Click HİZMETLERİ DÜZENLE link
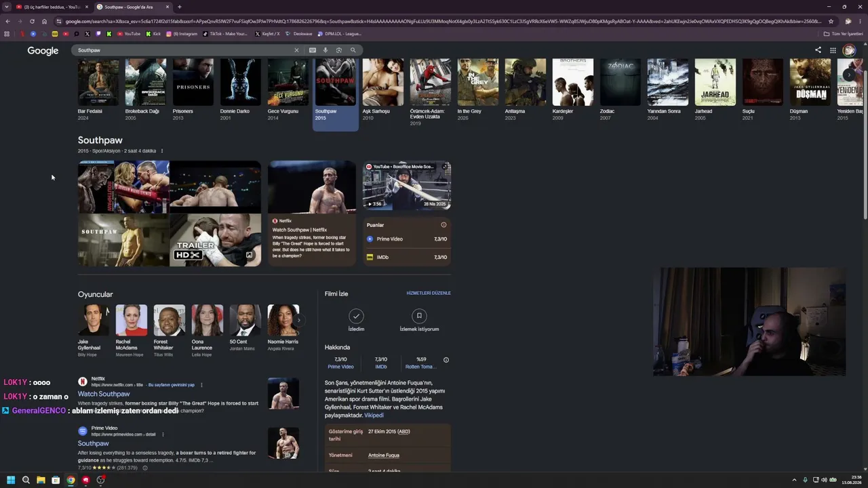The image size is (868, 488). click(x=429, y=293)
